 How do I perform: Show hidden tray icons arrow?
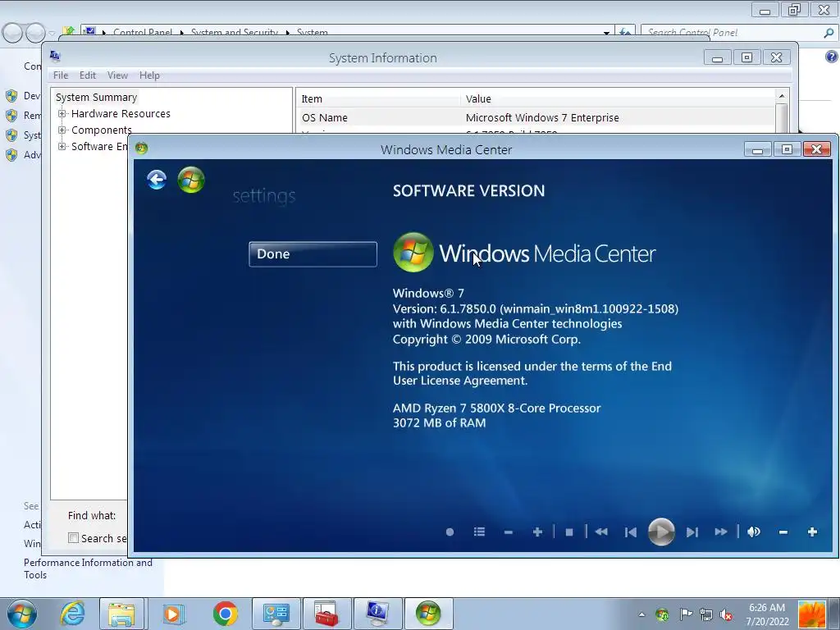pos(641,614)
